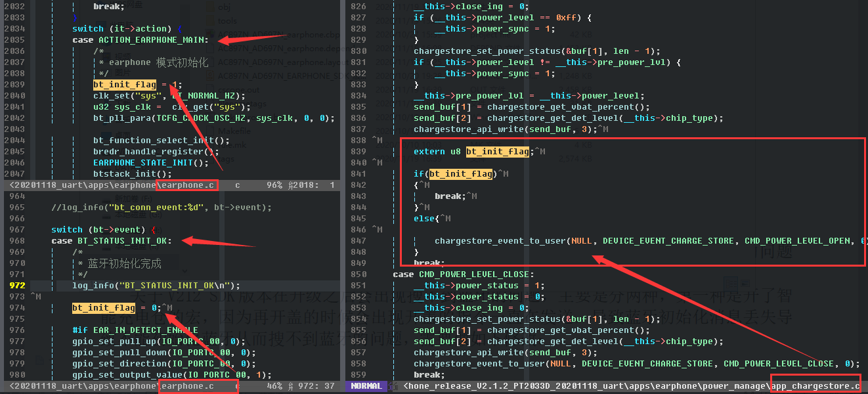Screen dimensions: 868x394
Task: Click the commented-out bt_conn_event log_info line
Action: (162, 208)
